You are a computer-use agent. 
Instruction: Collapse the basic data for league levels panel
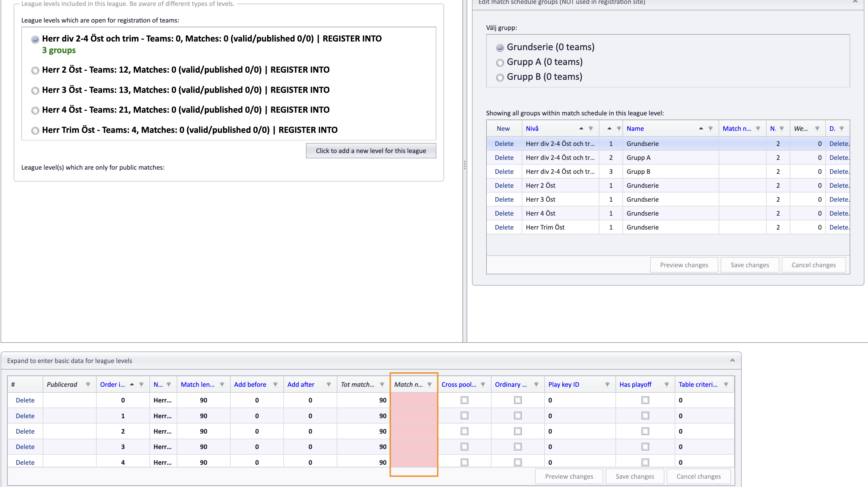pyautogui.click(x=732, y=360)
